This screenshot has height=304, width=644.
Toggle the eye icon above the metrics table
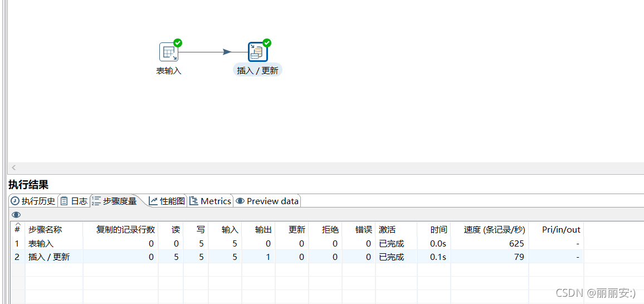pyautogui.click(x=16, y=215)
